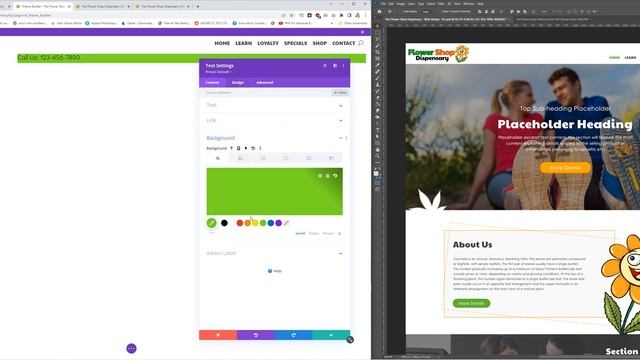Select the Saved palette link
The height and width of the screenshot is (360, 640).
coord(300,233)
